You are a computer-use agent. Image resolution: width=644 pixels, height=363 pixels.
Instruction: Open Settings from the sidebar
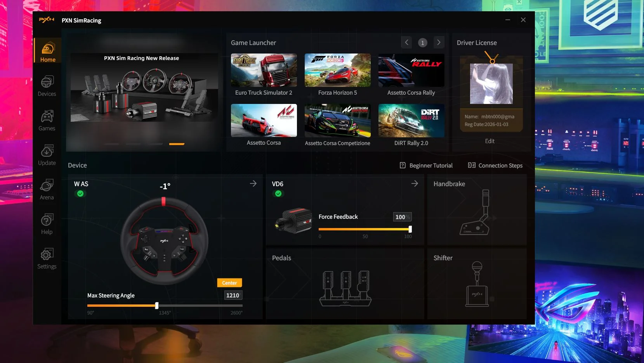point(47,258)
